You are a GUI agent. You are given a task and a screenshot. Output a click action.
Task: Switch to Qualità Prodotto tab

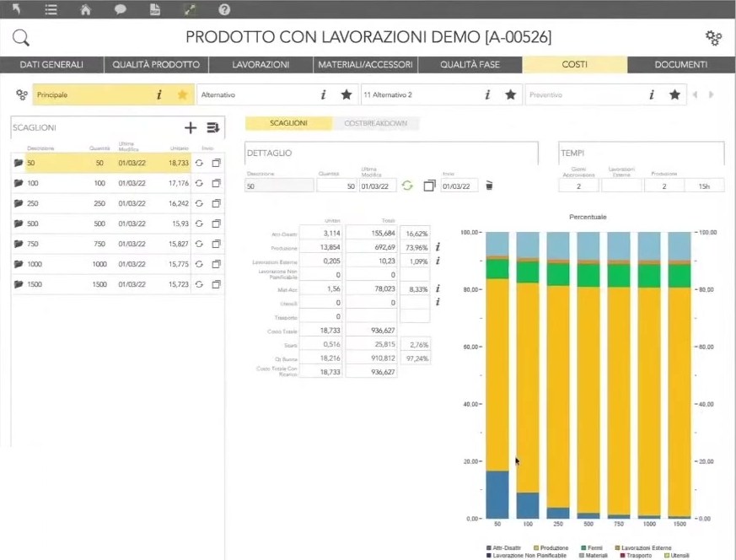[156, 65]
